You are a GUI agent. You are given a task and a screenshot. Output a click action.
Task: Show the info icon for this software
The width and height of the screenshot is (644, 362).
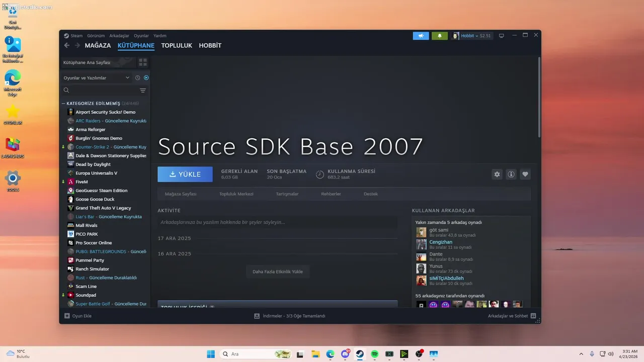[x=511, y=174]
